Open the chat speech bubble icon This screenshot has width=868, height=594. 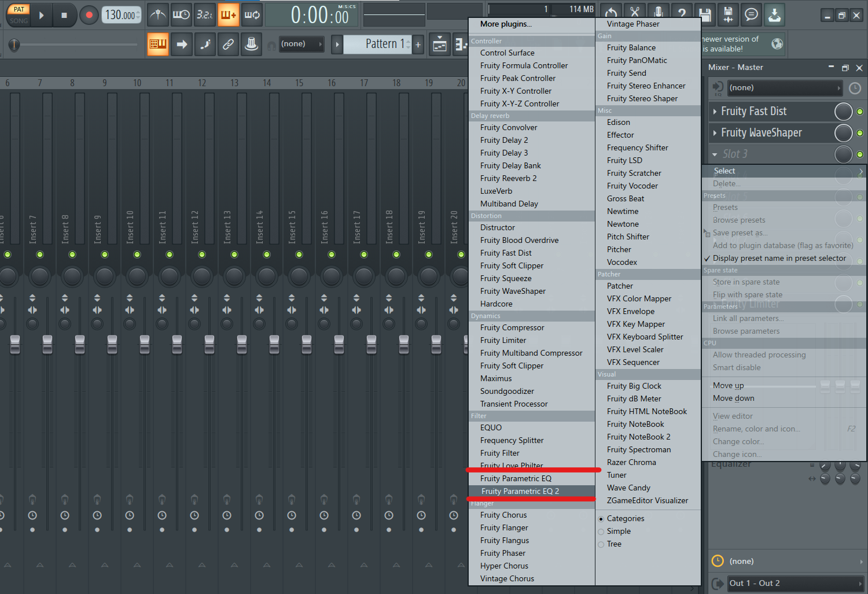[x=751, y=14]
